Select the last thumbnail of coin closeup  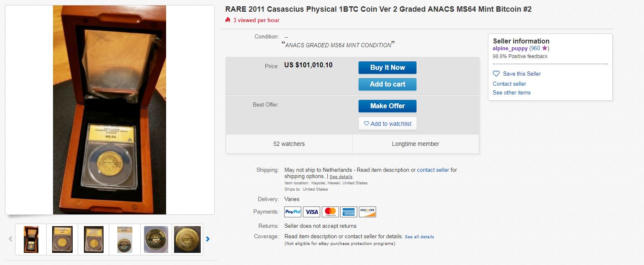187,239
